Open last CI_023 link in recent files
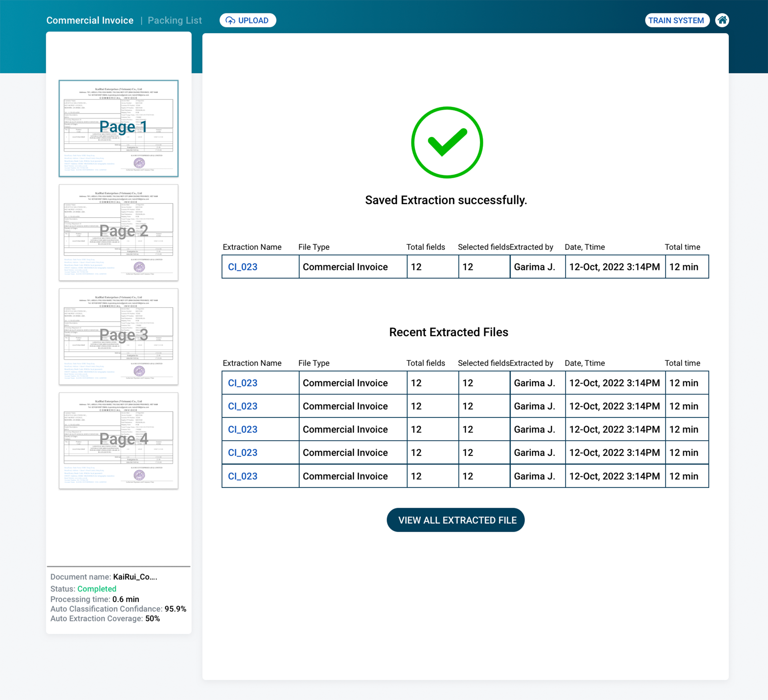This screenshot has height=700, width=768. tap(242, 476)
